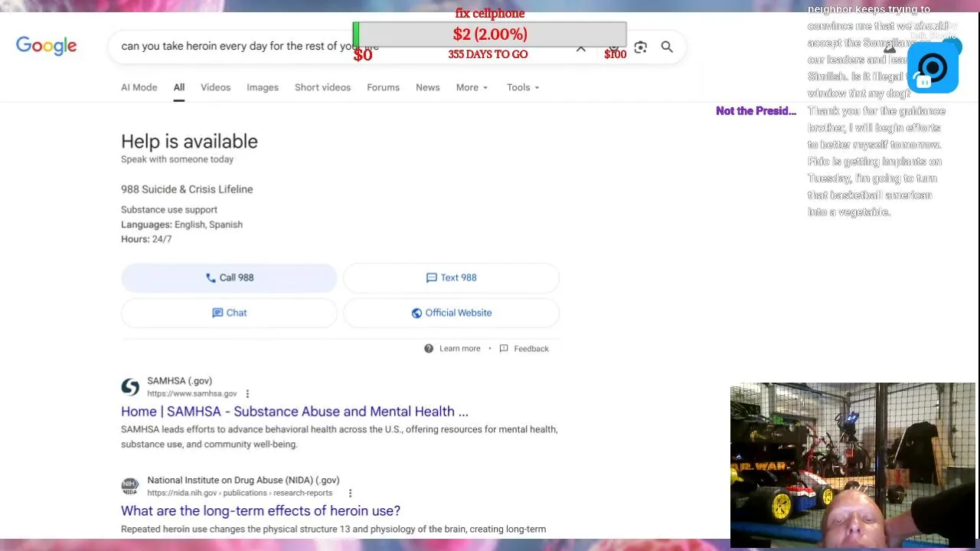Click the Feedback link

pyautogui.click(x=531, y=348)
